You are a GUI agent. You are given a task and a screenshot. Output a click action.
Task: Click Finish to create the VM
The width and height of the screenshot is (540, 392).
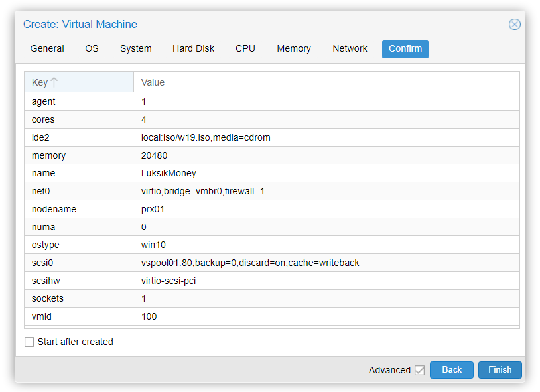[500, 370]
